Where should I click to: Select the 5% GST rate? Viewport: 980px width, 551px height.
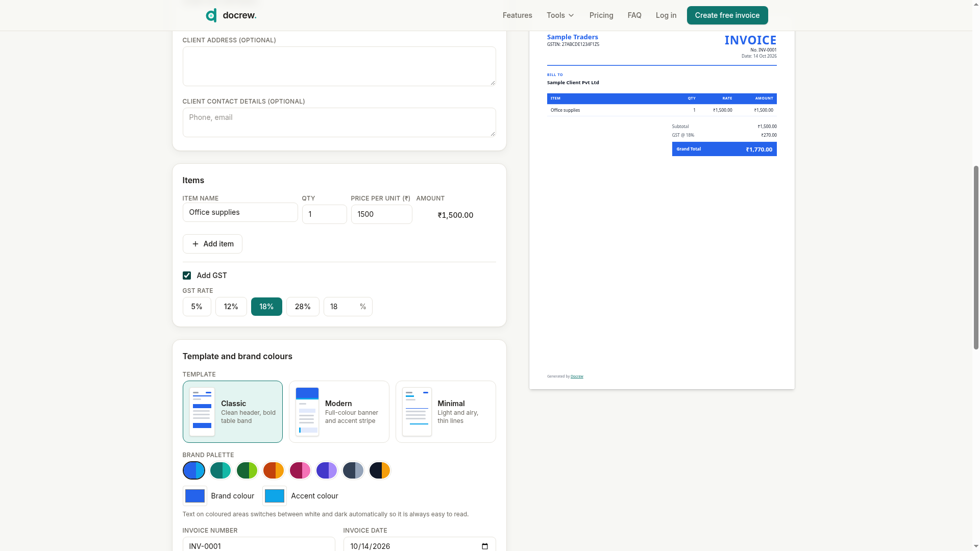[x=197, y=307]
